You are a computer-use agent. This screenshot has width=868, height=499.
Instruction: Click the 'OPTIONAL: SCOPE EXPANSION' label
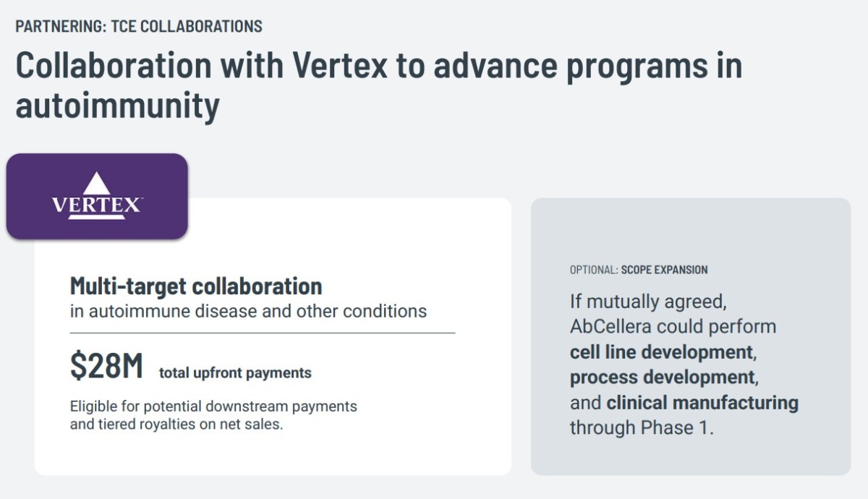pyautogui.click(x=639, y=270)
